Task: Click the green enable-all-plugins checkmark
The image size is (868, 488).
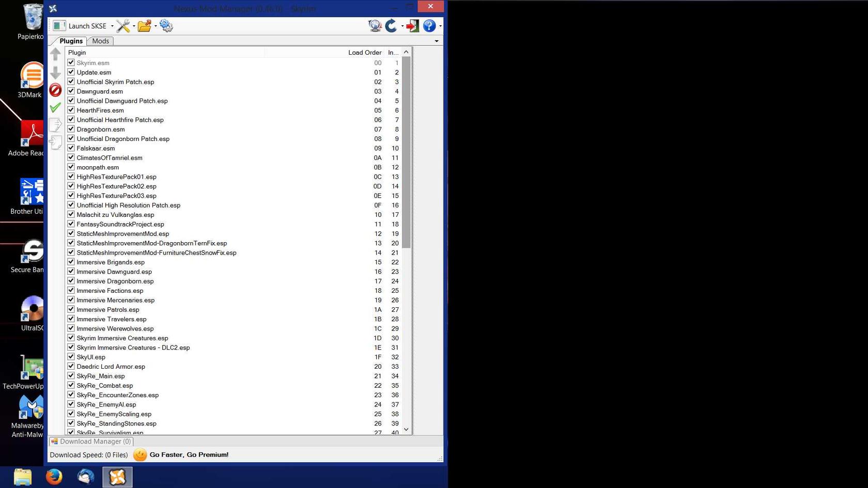Action: (55, 107)
